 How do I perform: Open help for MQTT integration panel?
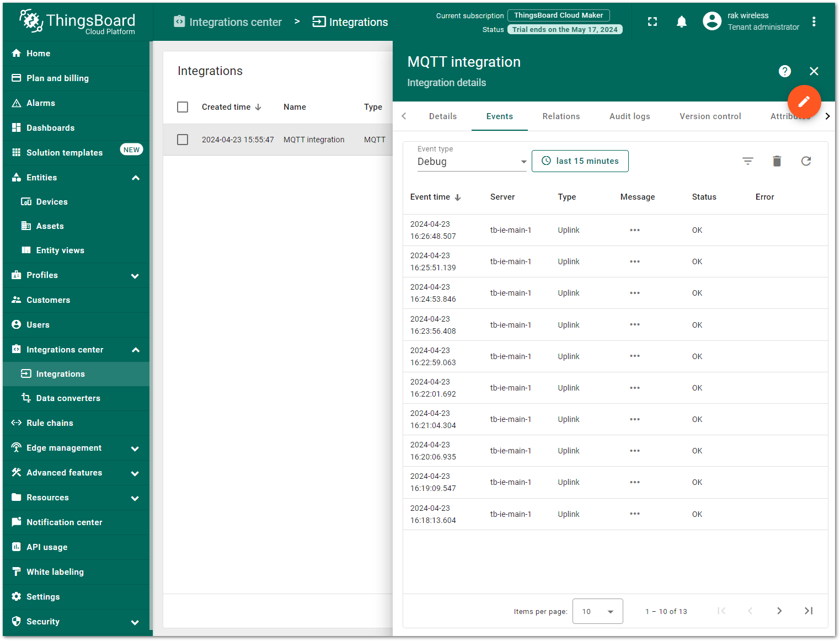pyautogui.click(x=785, y=71)
